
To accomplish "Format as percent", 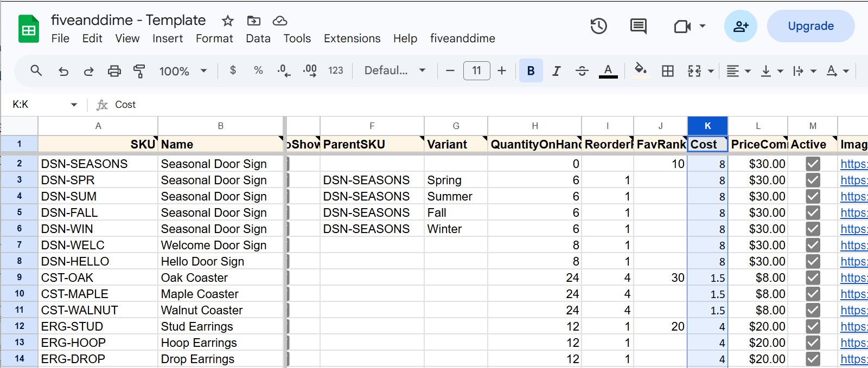I will pos(258,70).
